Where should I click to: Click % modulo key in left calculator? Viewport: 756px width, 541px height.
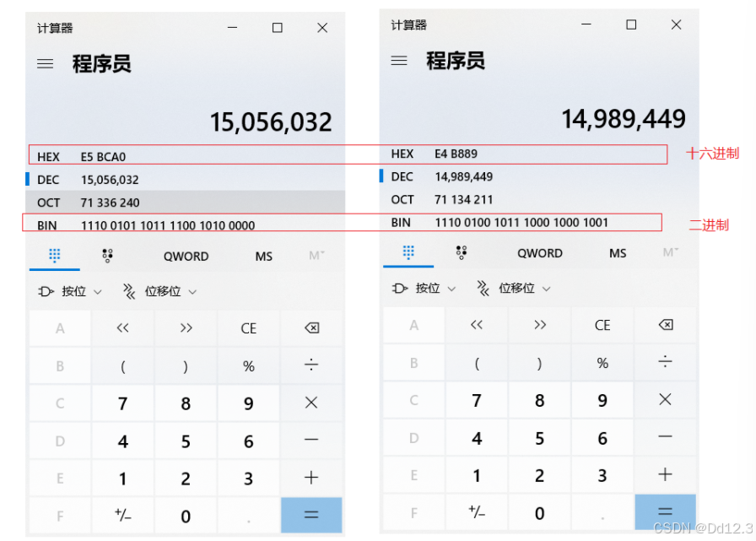click(x=248, y=365)
